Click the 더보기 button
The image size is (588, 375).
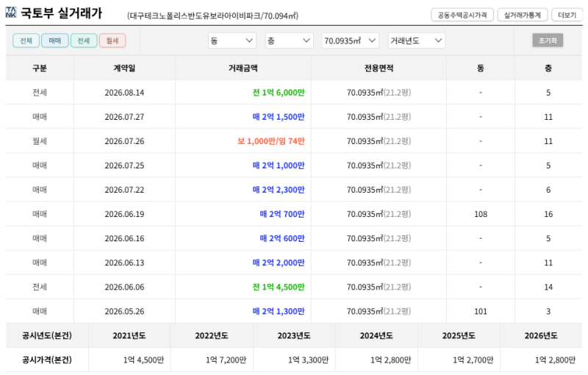[567, 15]
